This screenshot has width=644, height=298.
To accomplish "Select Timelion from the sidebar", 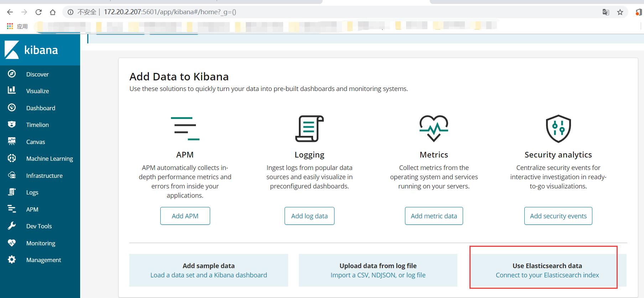I will click(37, 125).
